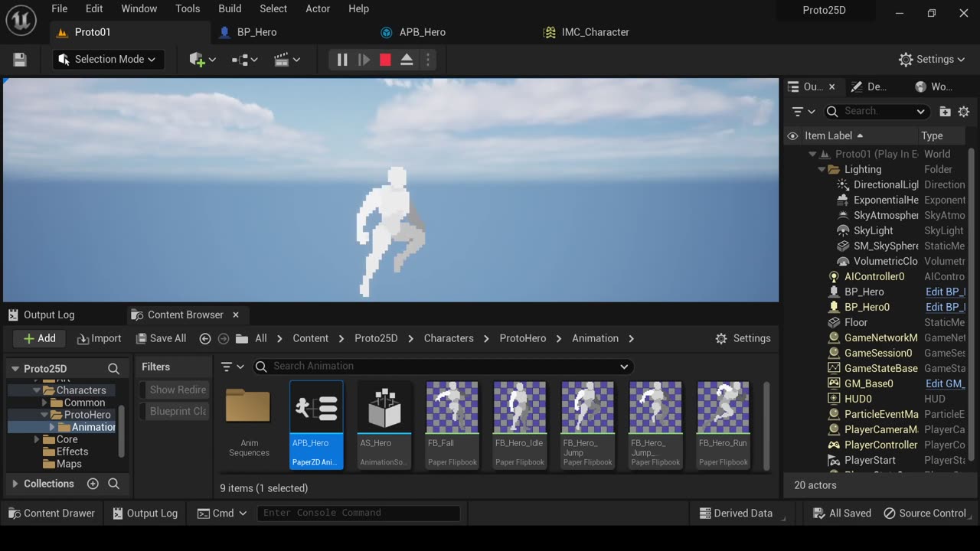This screenshot has height=551, width=980.
Task: Collapse the Characters folder in tree
Action: point(37,390)
